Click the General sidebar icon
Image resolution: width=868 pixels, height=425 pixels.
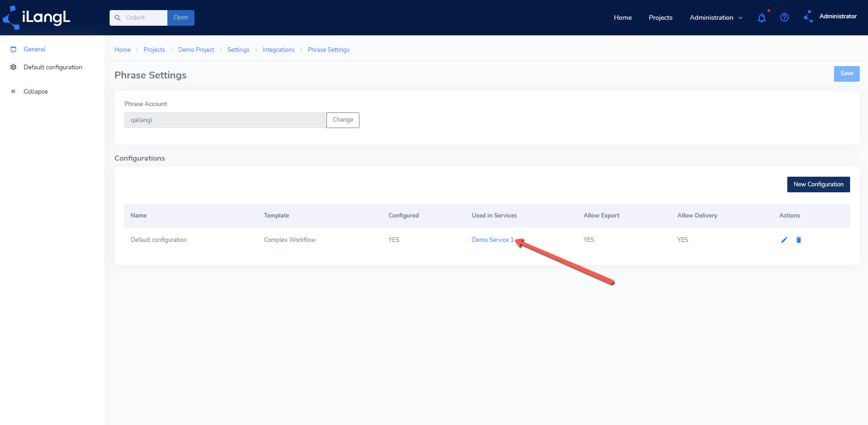(x=13, y=50)
